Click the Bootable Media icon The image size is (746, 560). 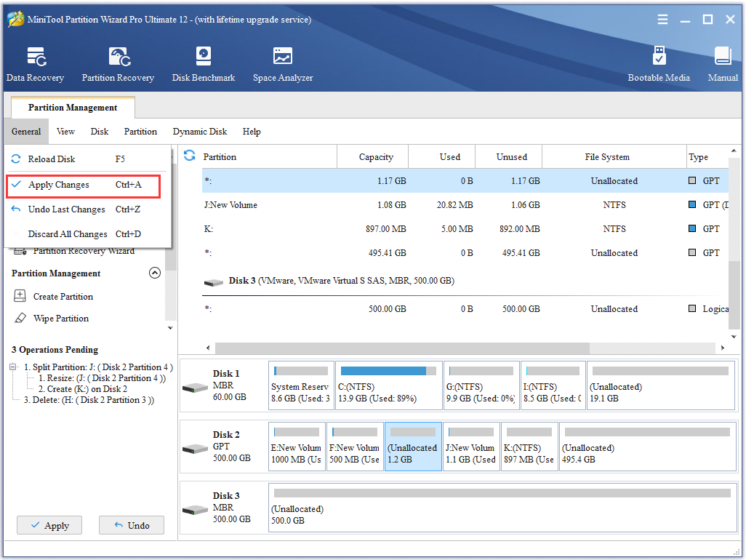click(x=659, y=64)
